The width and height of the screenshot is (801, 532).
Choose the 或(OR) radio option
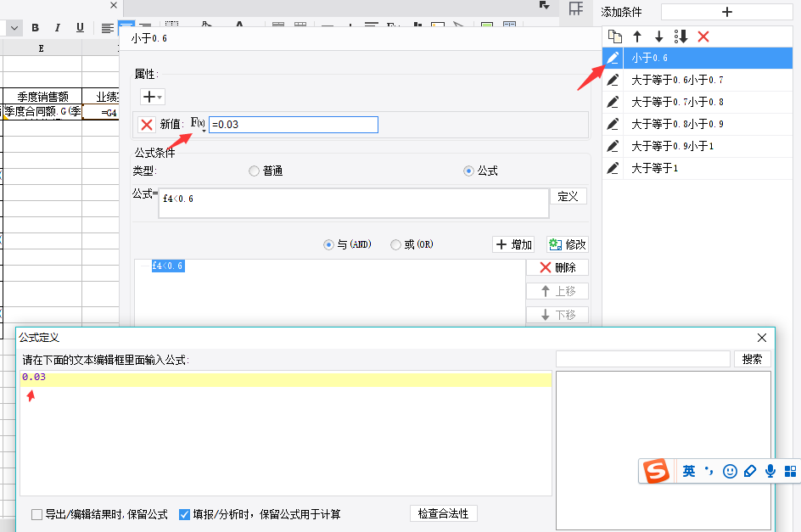point(395,245)
